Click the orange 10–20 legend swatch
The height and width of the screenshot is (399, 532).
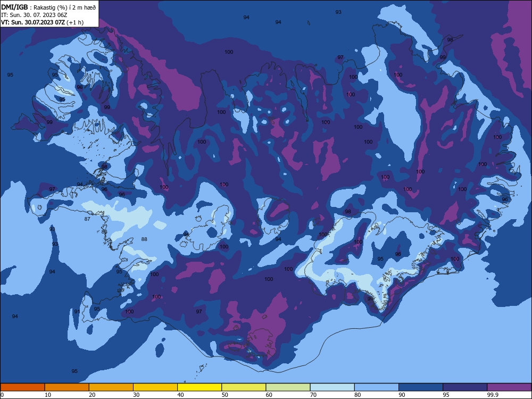67,387
